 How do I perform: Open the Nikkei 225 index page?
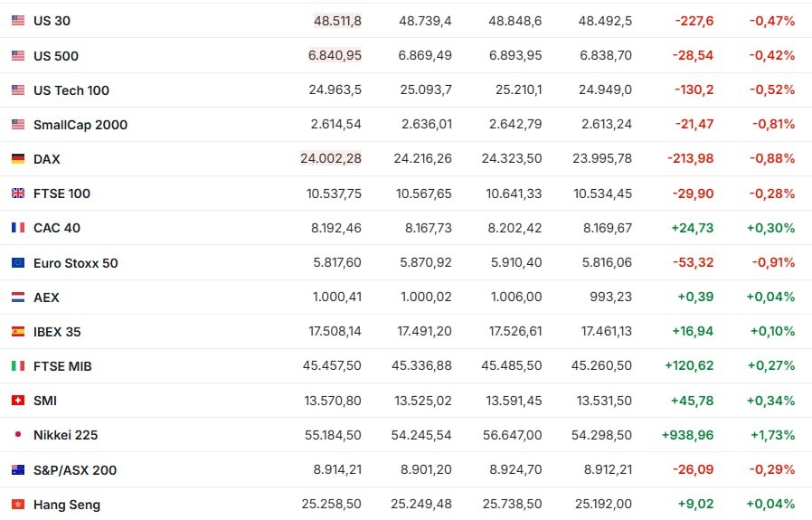coord(66,435)
